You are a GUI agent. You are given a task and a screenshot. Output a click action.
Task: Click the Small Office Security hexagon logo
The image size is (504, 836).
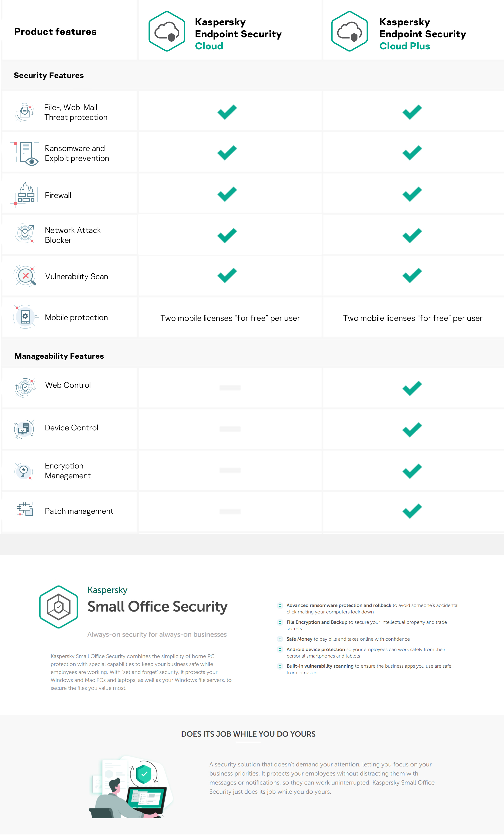pyautogui.click(x=59, y=607)
